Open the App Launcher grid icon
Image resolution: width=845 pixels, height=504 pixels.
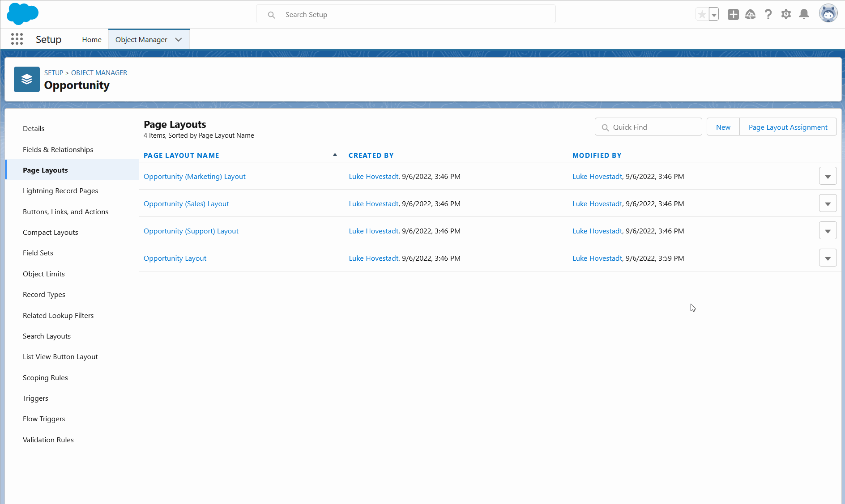click(17, 39)
